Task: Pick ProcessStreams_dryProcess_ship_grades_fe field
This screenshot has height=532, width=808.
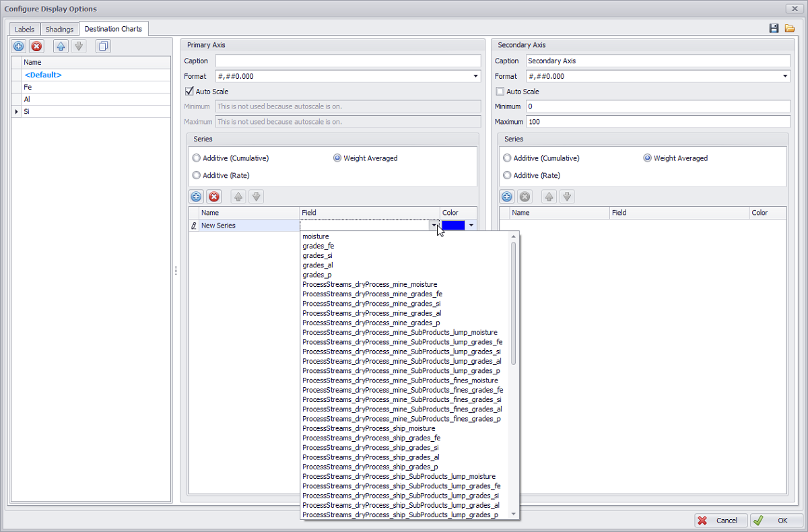Action: [x=372, y=438]
